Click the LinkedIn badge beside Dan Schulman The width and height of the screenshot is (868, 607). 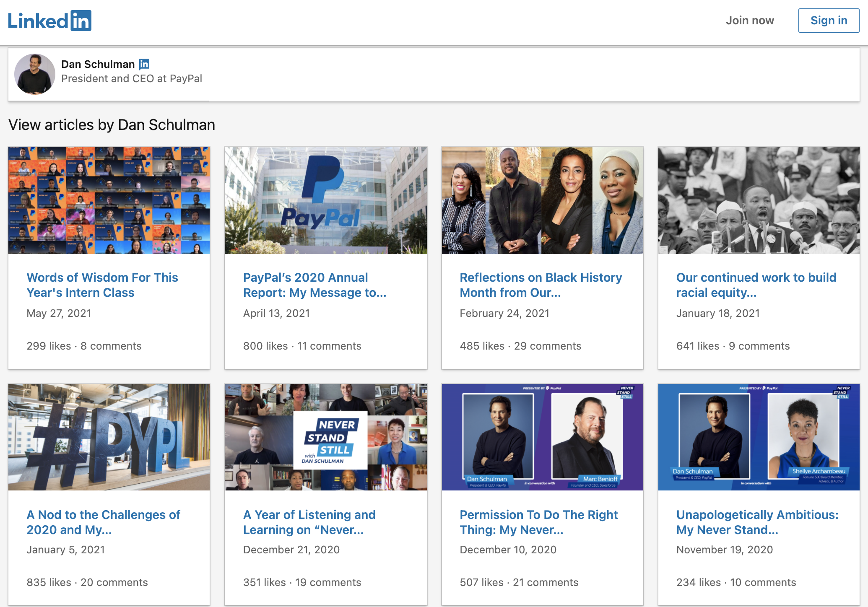pyautogui.click(x=144, y=64)
